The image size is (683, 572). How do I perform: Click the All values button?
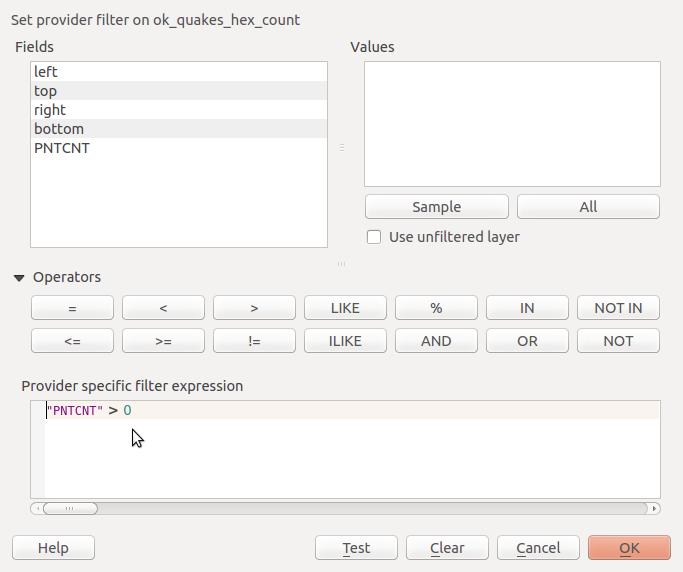588,206
